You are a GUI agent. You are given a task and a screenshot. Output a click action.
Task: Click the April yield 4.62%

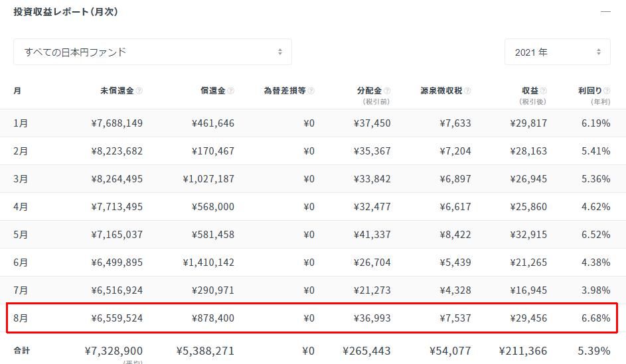pyautogui.click(x=595, y=207)
